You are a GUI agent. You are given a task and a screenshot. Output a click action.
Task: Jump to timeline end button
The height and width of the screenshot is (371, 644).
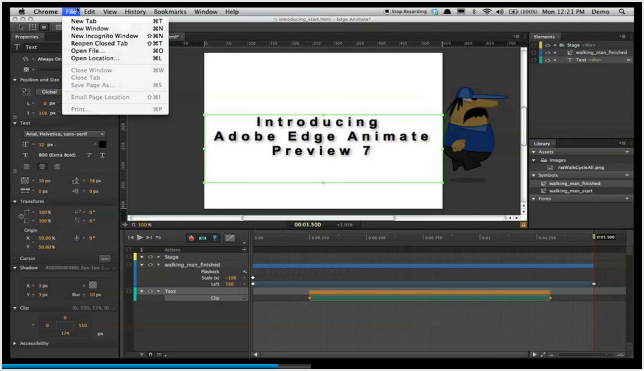tap(149, 237)
